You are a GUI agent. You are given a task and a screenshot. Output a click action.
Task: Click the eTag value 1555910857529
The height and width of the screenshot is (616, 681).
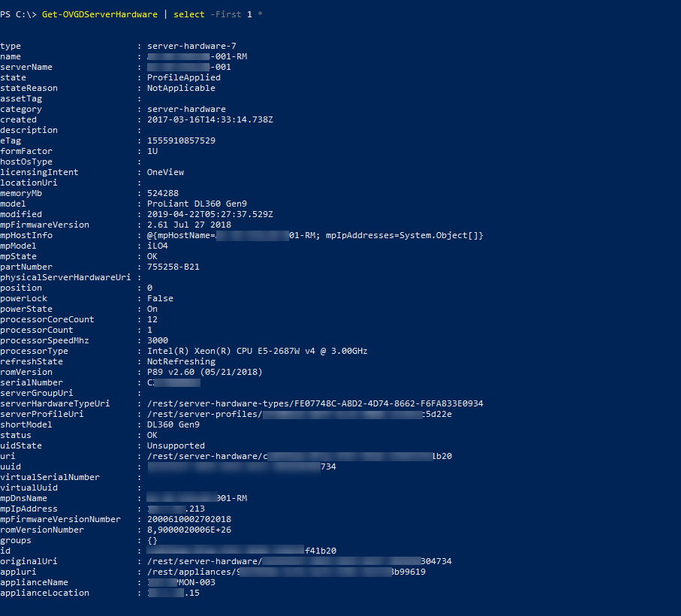(x=181, y=140)
